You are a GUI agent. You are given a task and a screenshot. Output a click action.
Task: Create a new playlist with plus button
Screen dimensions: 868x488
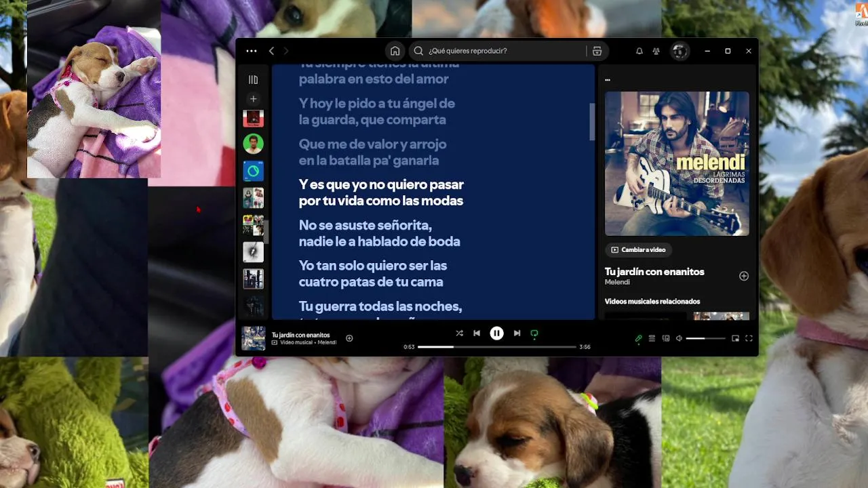point(253,99)
